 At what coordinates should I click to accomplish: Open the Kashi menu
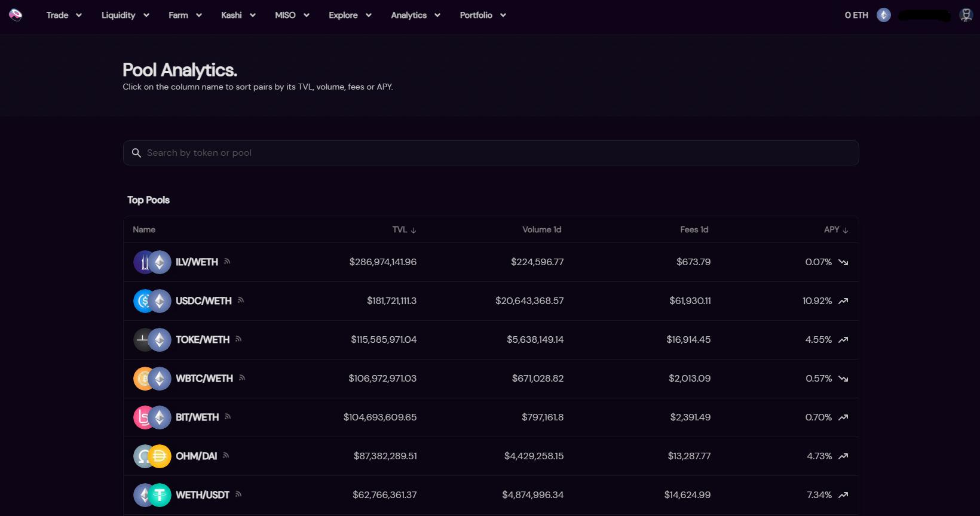click(x=238, y=15)
